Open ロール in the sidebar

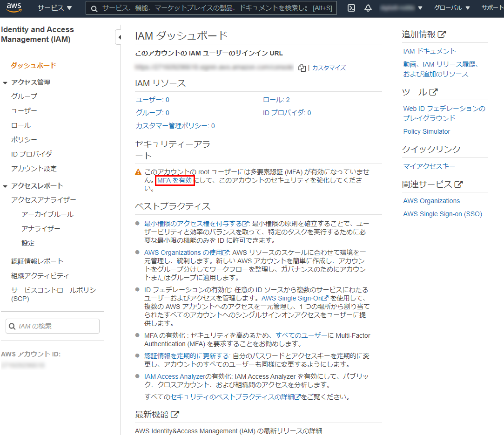[x=21, y=125]
